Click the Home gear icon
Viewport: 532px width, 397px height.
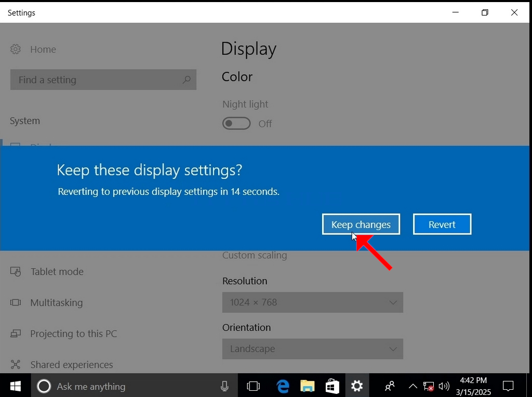point(15,49)
